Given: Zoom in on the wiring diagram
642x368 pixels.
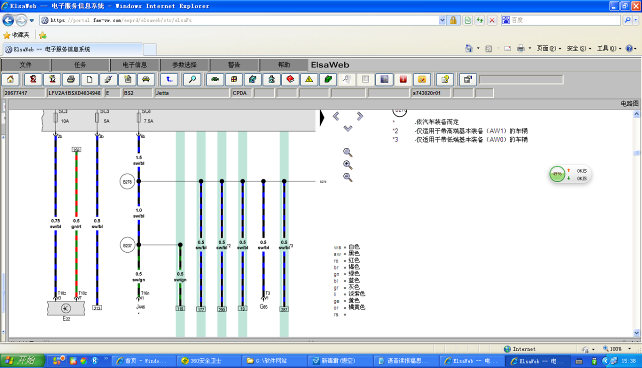Looking at the screenshot, I should [x=348, y=165].
